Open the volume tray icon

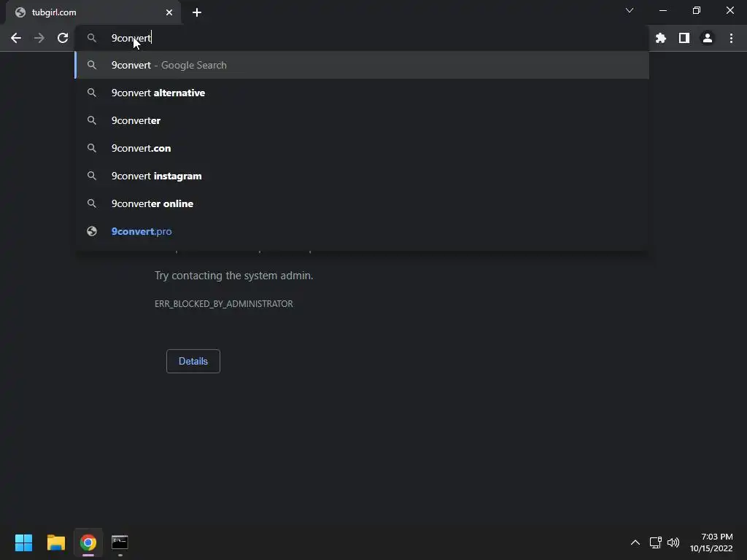[673, 542]
